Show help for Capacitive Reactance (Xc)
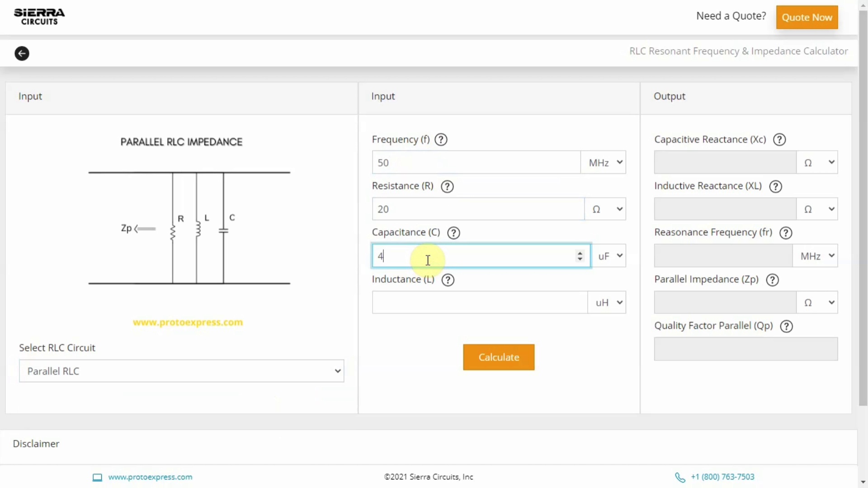Screen dimensions: 868x488 [x=779, y=140]
